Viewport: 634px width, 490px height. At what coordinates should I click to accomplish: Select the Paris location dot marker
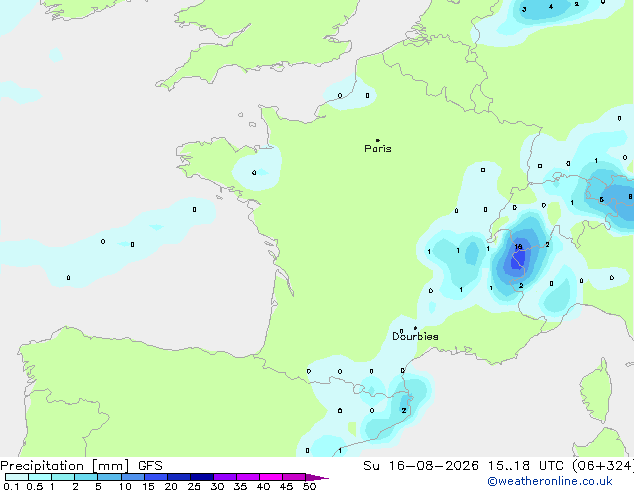pyautogui.click(x=378, y=140)
